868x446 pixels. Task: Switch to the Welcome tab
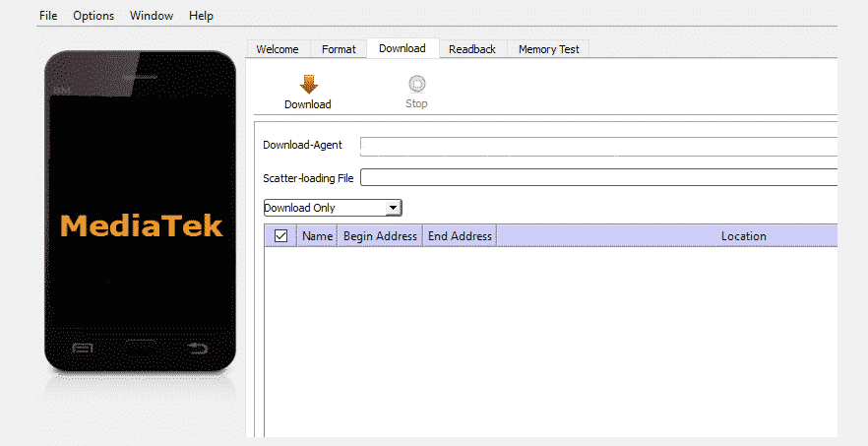278,49
